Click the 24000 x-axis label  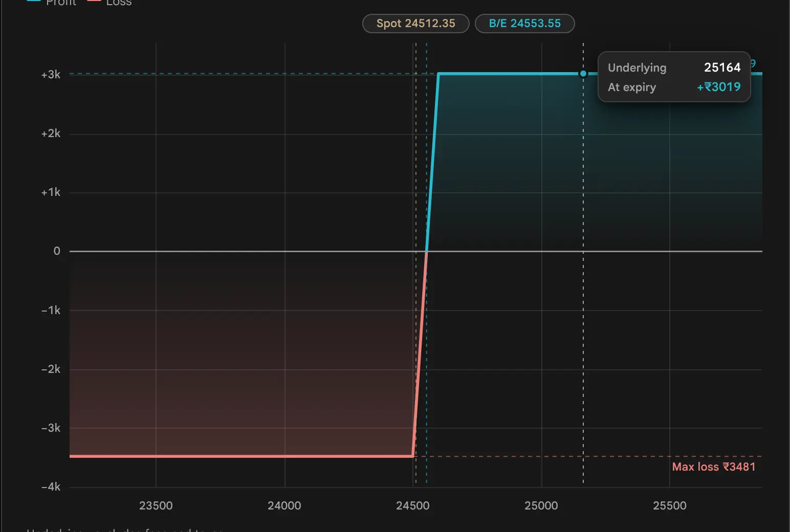coord(284,505)
